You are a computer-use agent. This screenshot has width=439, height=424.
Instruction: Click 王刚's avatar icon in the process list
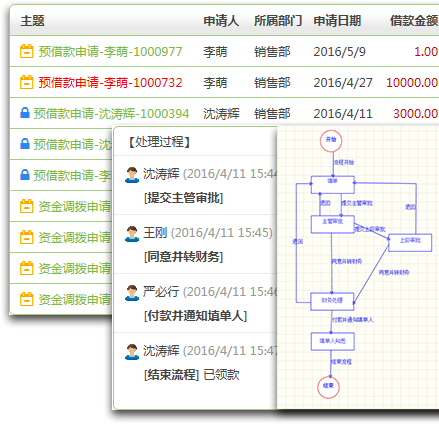click(132, 234)
